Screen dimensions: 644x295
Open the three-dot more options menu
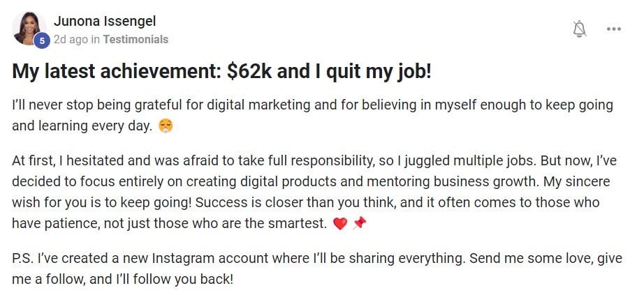coord(614,29)
